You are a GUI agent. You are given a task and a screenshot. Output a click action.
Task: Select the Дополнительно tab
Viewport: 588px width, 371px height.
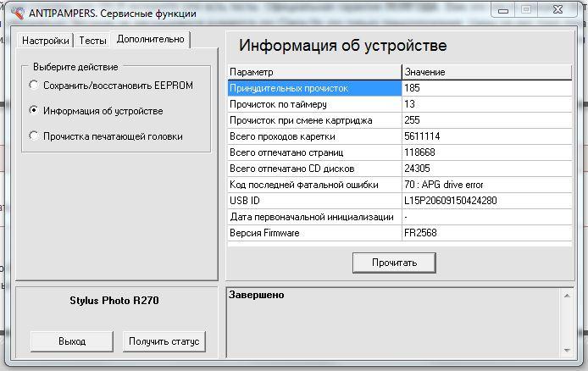150,39
